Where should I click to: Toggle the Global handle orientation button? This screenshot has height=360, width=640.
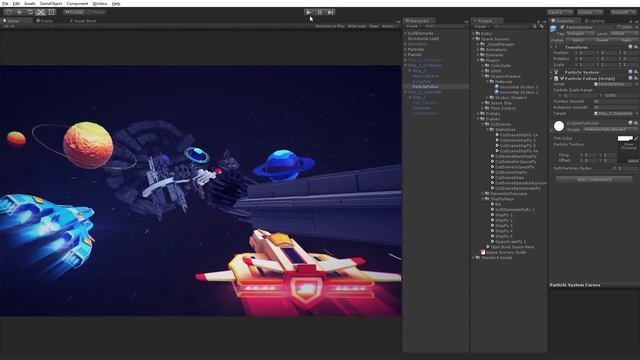pyautogui.click(x=96, y=12)
